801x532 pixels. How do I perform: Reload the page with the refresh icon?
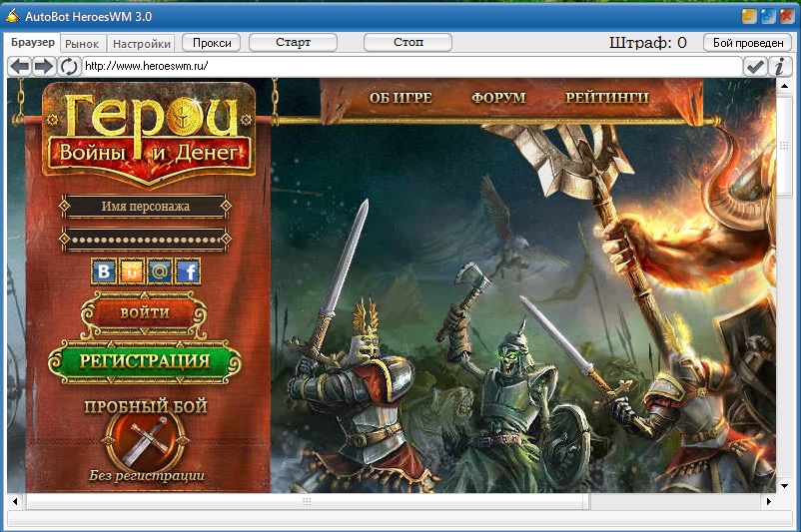point(69,66)
